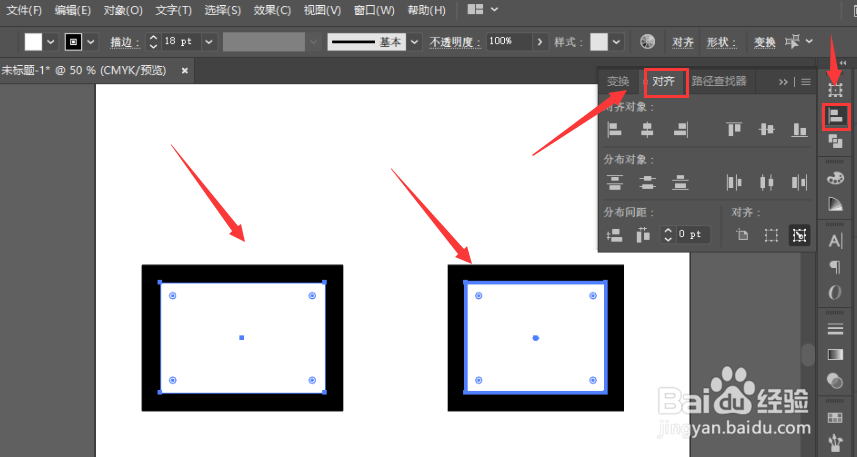Open the 不透明度 opacity link
The image size is (857, 457).
(x=455, y=42)
